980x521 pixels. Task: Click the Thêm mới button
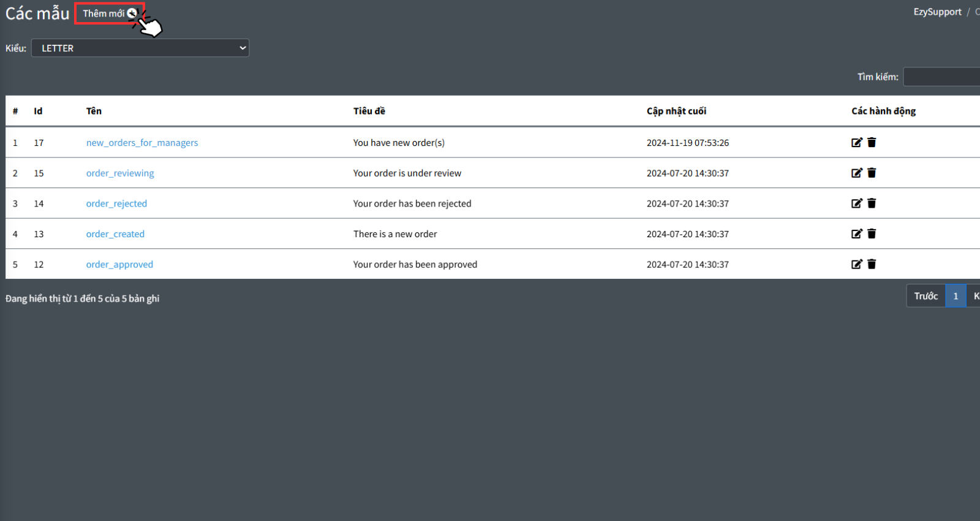(109, 13)
